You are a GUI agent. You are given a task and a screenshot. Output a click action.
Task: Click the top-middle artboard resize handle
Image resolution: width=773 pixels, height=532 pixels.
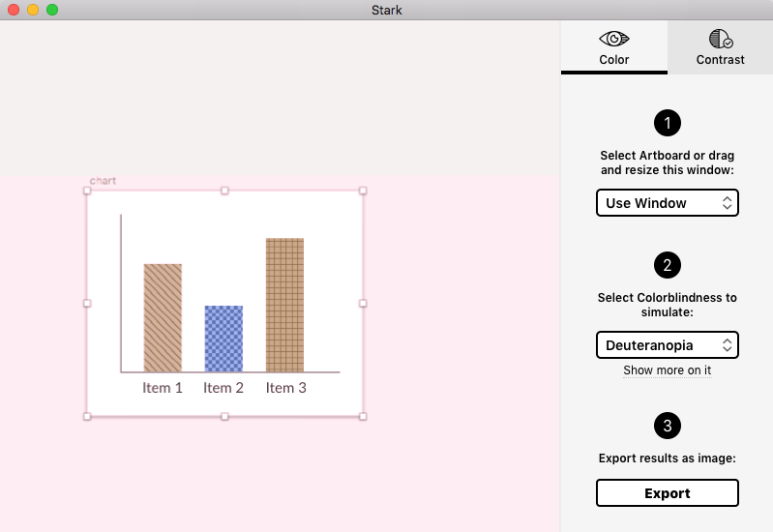[x=224, y=191]
